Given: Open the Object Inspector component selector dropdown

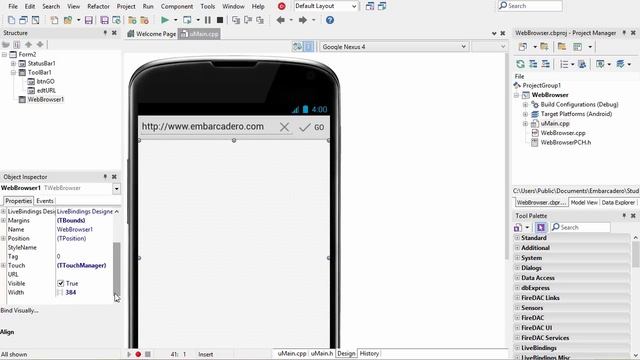Looking at the screenshot, I should [x=116, y=189].
